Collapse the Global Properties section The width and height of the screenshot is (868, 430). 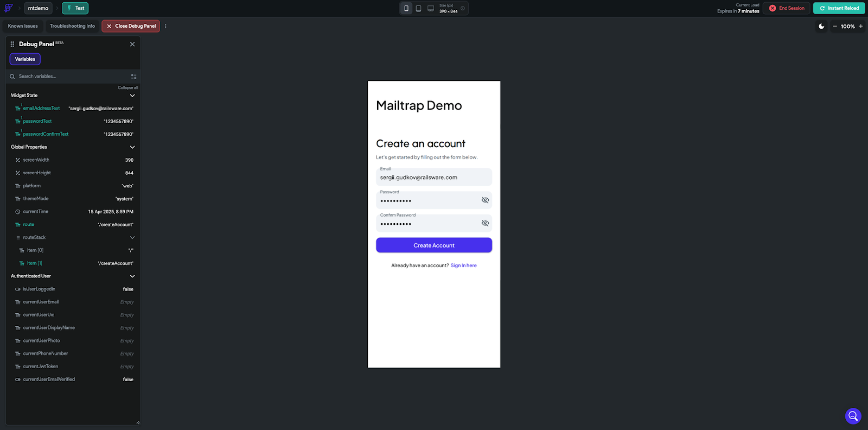(x=132, y=147)
